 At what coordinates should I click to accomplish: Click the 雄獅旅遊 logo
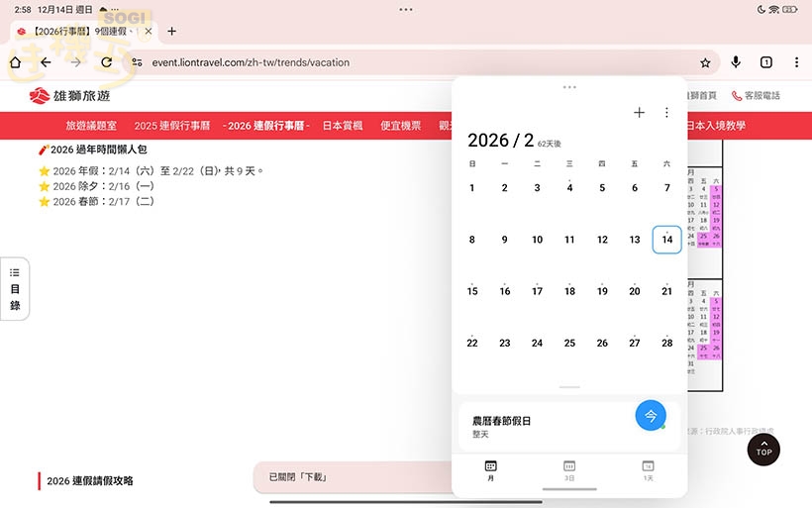point(70,96)
